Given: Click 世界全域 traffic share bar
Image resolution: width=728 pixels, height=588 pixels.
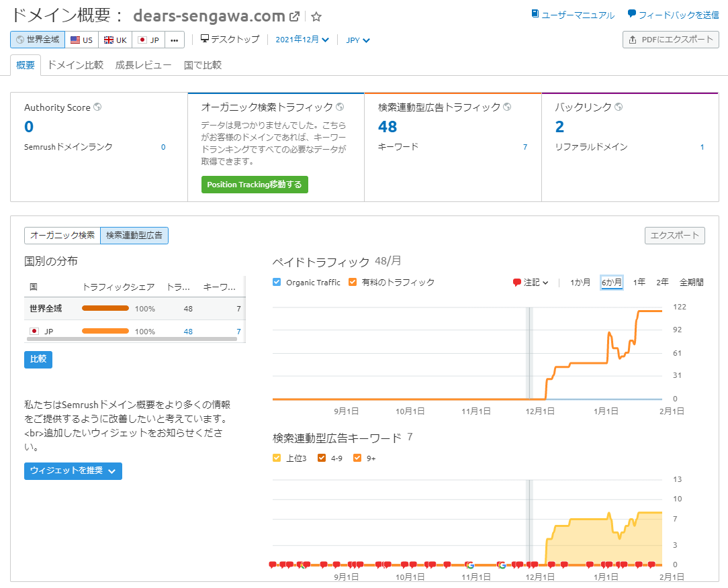Looking at the screenshot, I should [x=105, y=308].
